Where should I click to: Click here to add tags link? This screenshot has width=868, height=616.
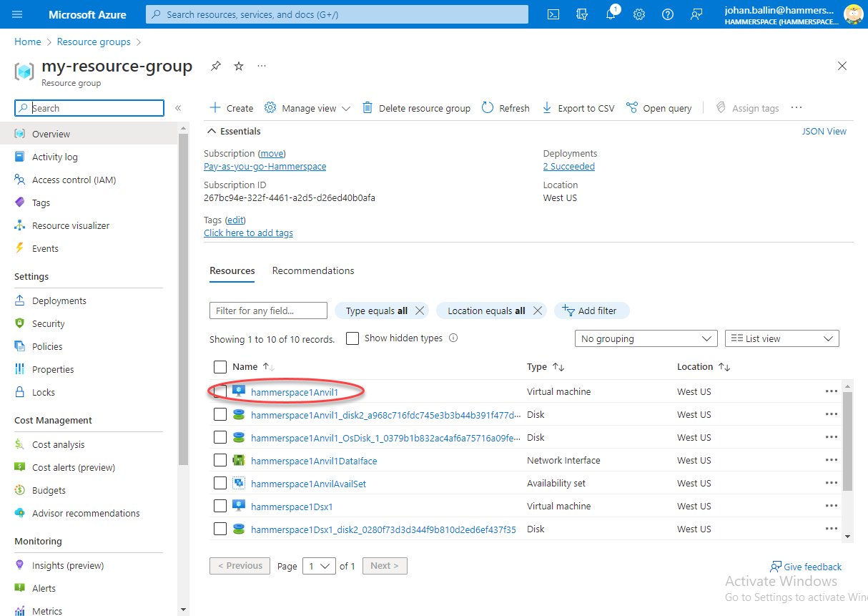point(248,233)
